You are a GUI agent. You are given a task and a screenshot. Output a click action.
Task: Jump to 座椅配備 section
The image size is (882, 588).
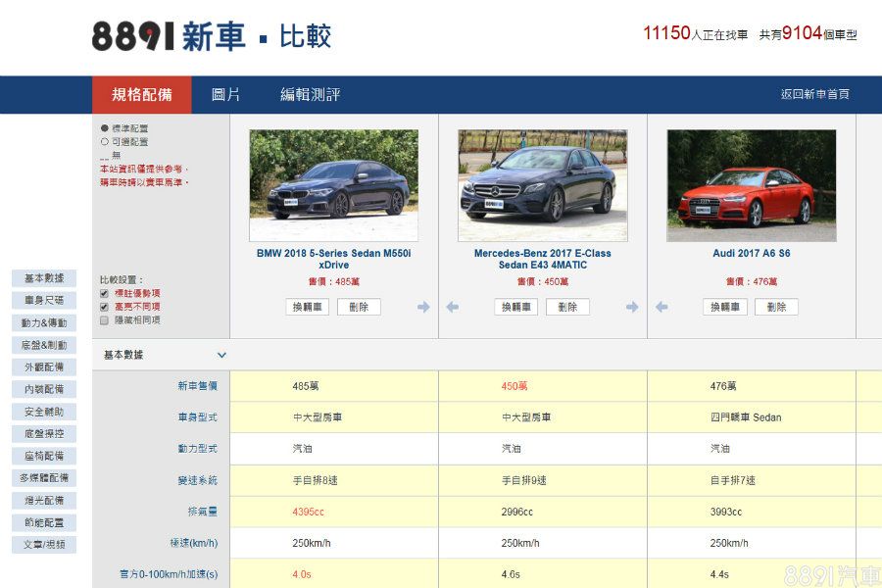(x=44, y=456)
